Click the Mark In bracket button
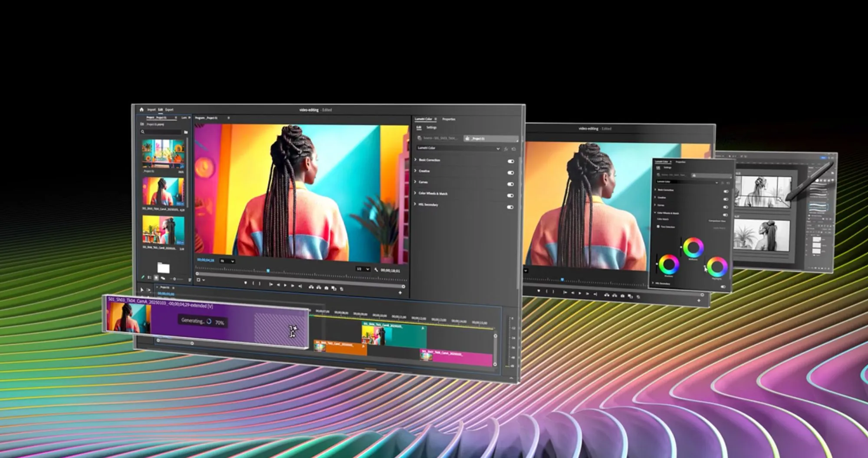The height and width of the screenshot is (458, 868). click(253, 283)
